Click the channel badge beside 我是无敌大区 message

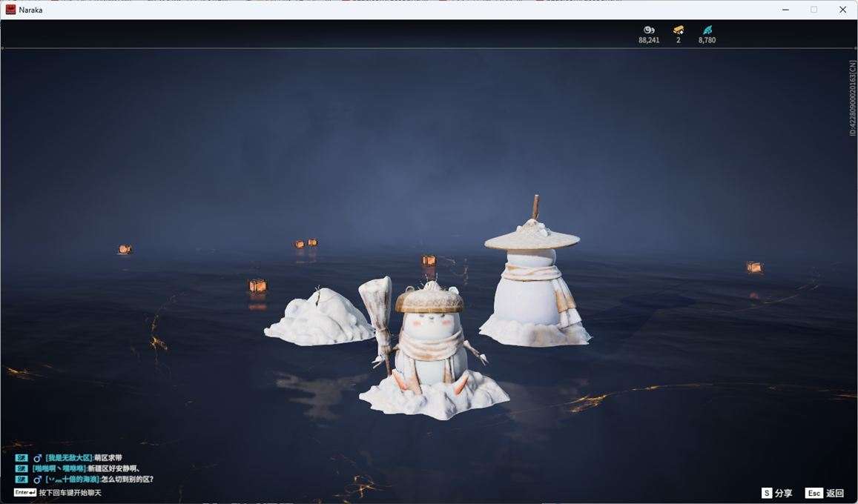click(22, 458)
